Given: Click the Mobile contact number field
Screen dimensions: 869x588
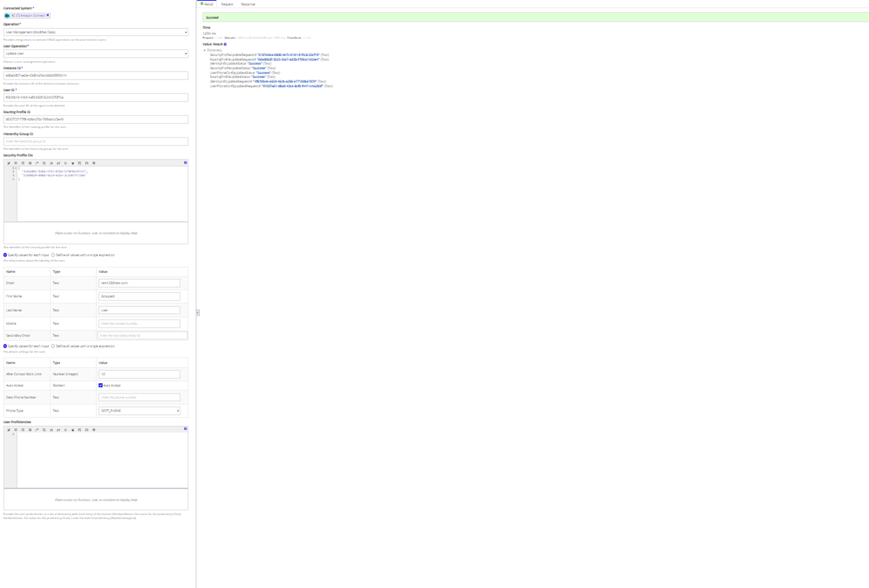Looking at the screenshot, I should (x=139, y=324).
